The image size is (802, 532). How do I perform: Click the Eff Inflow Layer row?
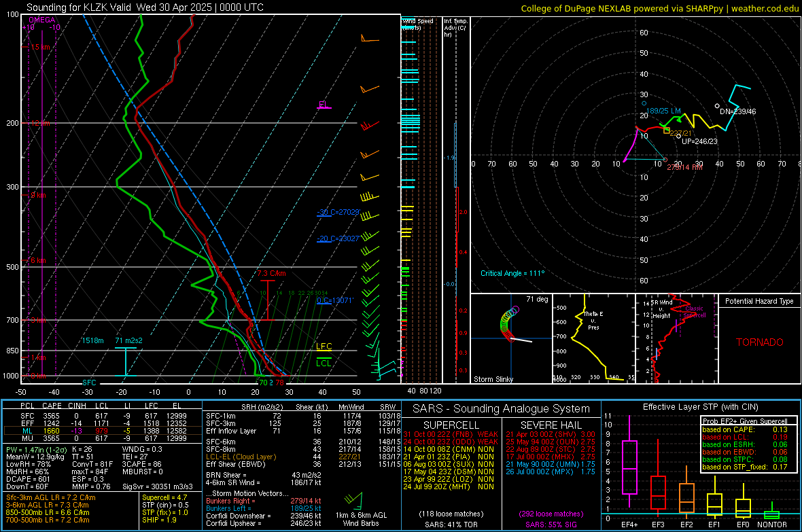click(x=303, y=431)
